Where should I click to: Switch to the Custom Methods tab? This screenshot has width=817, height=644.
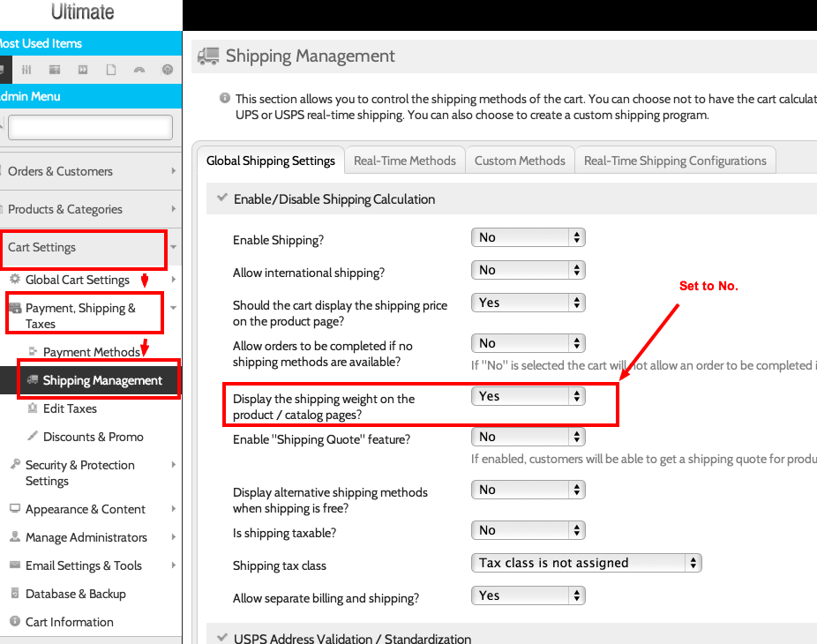520,161
